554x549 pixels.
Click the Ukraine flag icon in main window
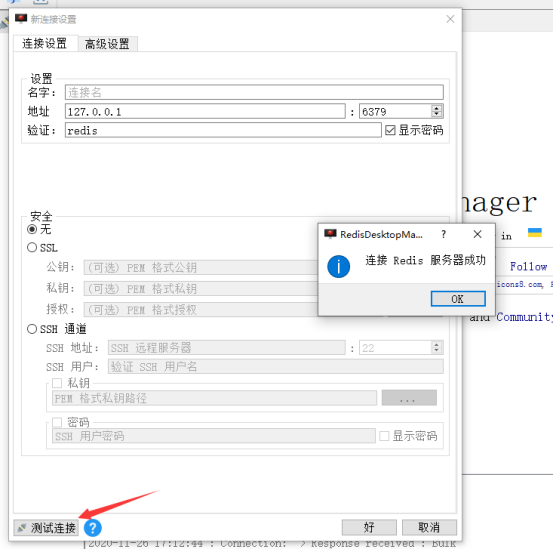pyautogui.click(x=535, y=232)
